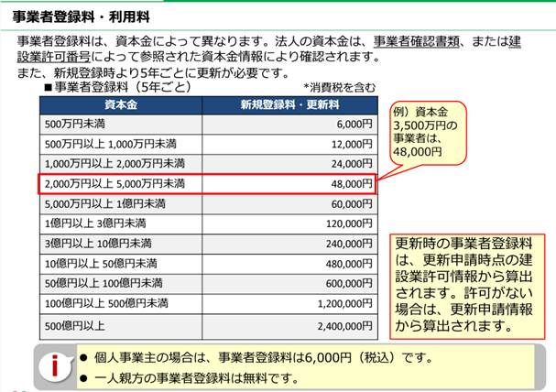Select the 10億円以上 50億円未満 cell
This screenshot has width=556, height=392.
(121, 264)
